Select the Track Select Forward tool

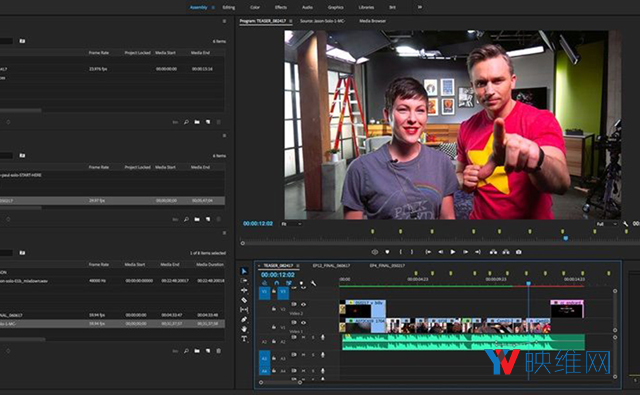pyautogui.click(x=244, y=281)
